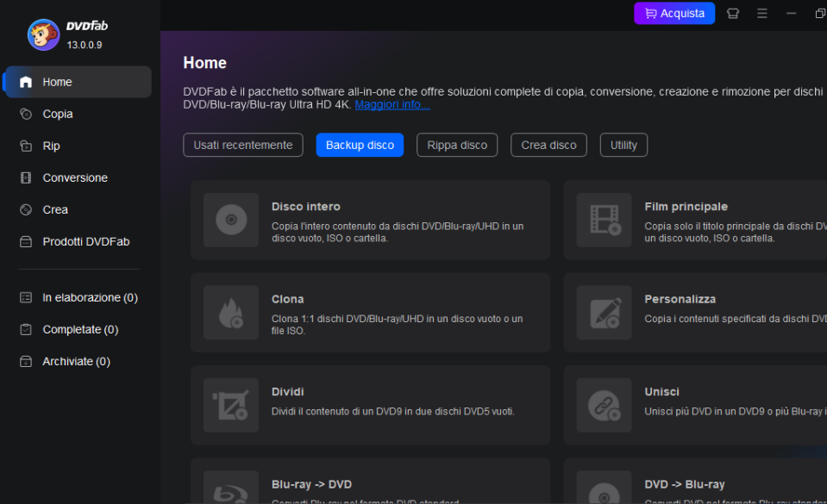Click the Completate clipboard icon
827x504 pixels.
tap(26, 329)
